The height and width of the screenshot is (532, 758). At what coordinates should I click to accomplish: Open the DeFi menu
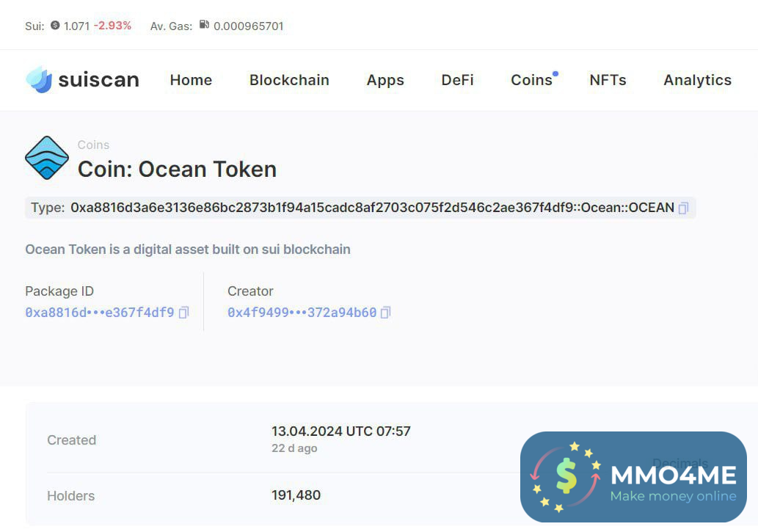tap(457, 80)
